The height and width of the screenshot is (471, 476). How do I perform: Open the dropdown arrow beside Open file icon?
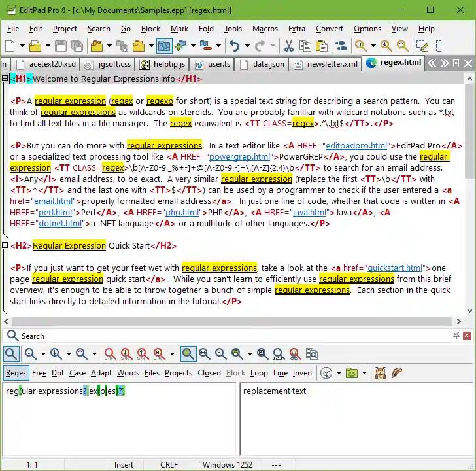(x=48, y=46)
